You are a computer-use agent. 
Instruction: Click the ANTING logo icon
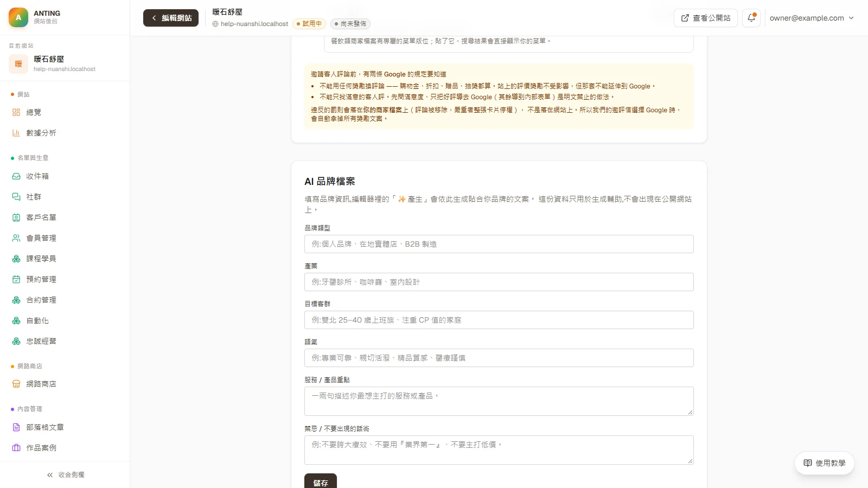[18, 17]
